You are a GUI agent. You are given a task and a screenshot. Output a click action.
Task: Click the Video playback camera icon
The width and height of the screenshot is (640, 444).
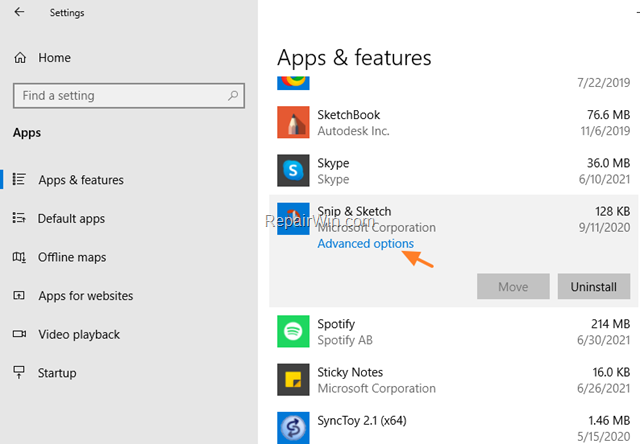[x=19, y=334]
